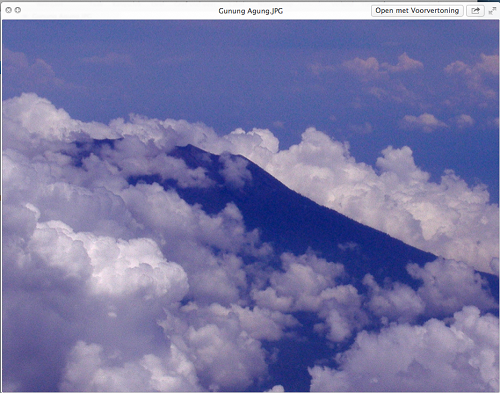Click the small isolated cloud at mid-right sky

click(x=424, y=121)
